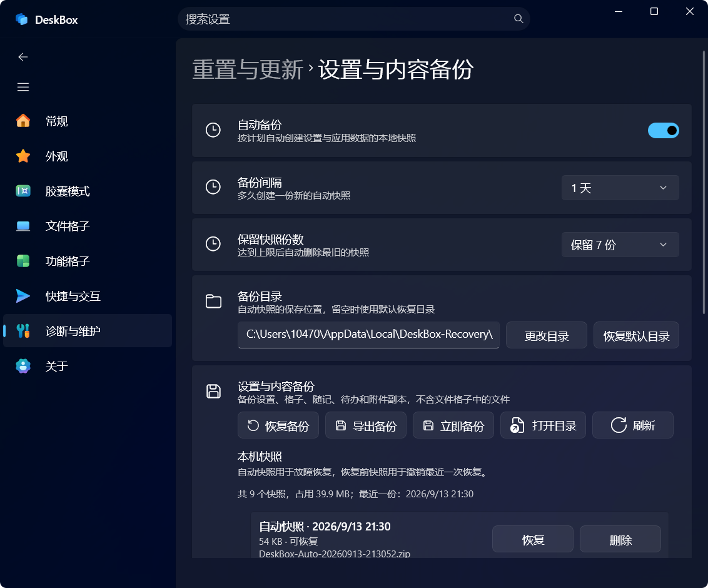Click the 本机快照 heading
The image size is (708, 588).
tap(260, 457)
